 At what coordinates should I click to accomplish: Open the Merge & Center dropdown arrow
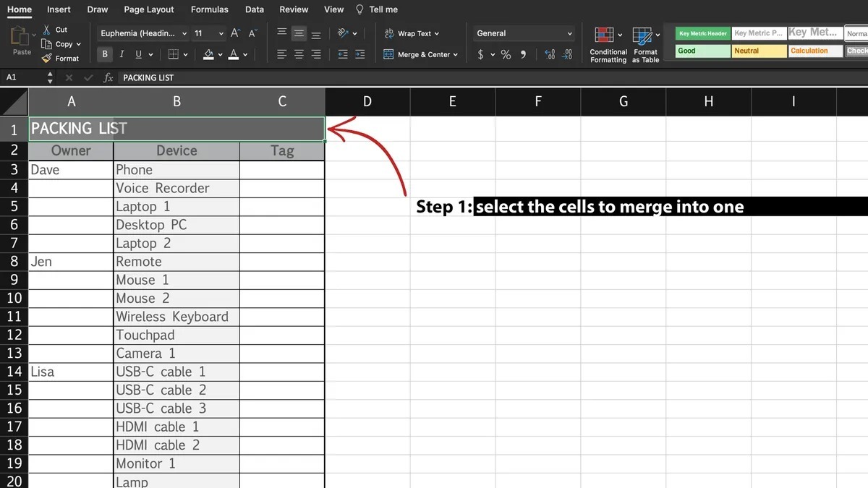click(456, 55)
